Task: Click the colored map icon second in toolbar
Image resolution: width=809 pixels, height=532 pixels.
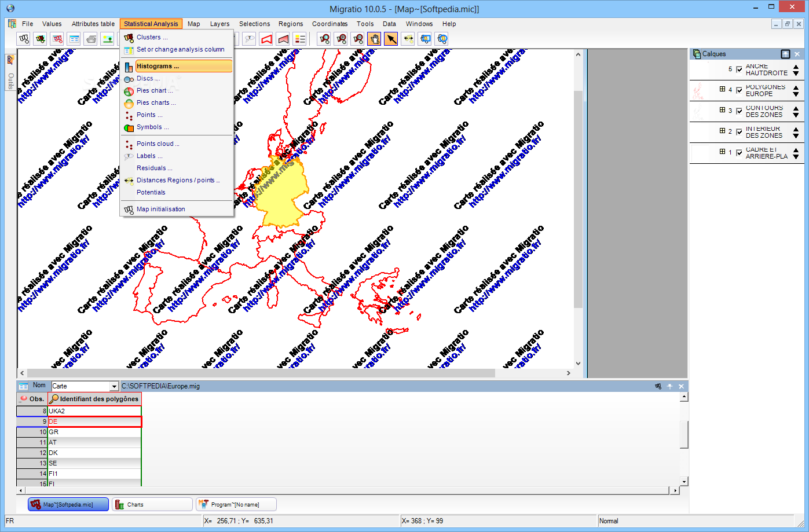Action: pos(41,39)
